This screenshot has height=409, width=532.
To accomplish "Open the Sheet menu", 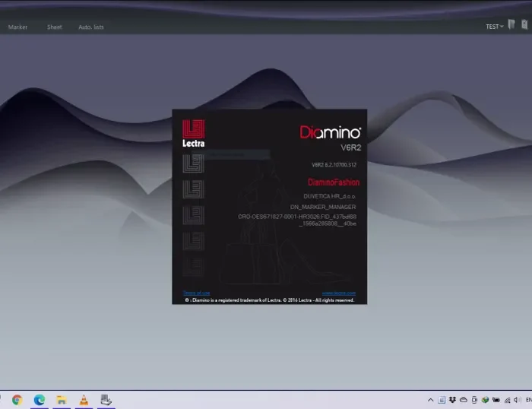I will tap(54, 27).
